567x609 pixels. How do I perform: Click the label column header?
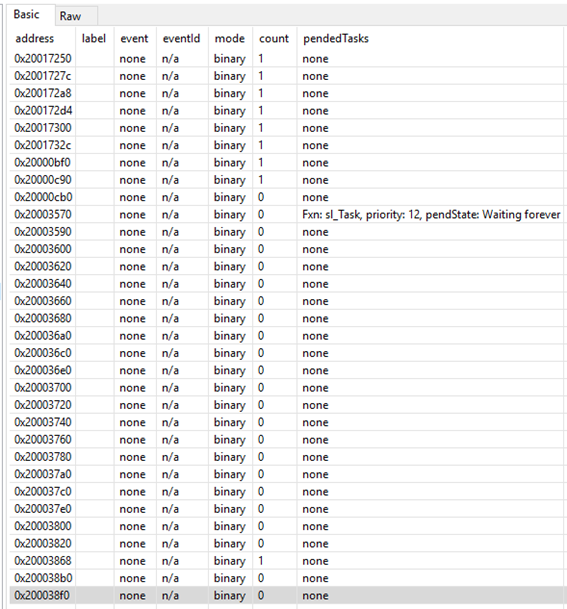pos(94,38)
